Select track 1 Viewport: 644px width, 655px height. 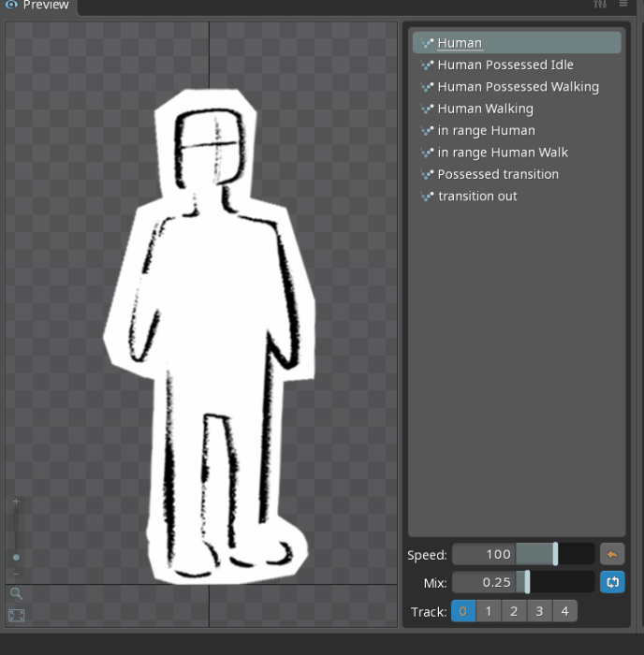pyautogui.click(x=489, y=611)
